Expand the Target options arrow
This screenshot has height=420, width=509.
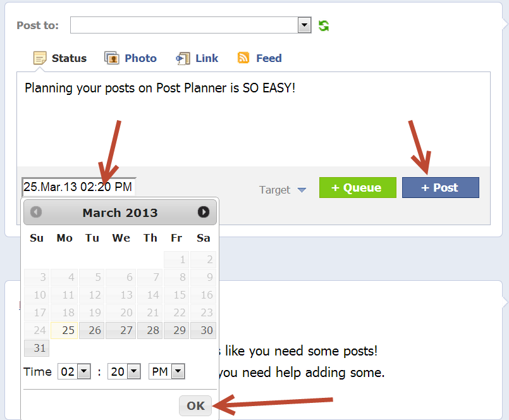click(x=302, y=190)
